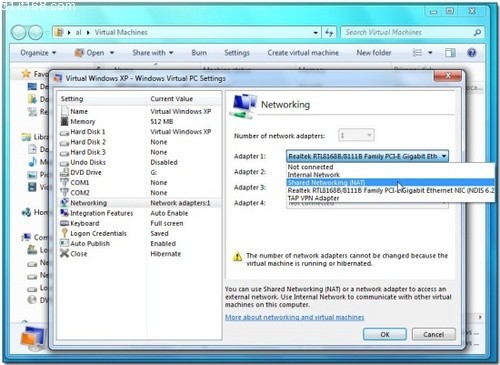The width and height of the screenshot is (500, 365).
Task: Select the Hard Disk 3 icon
Action: coord(65,153)
